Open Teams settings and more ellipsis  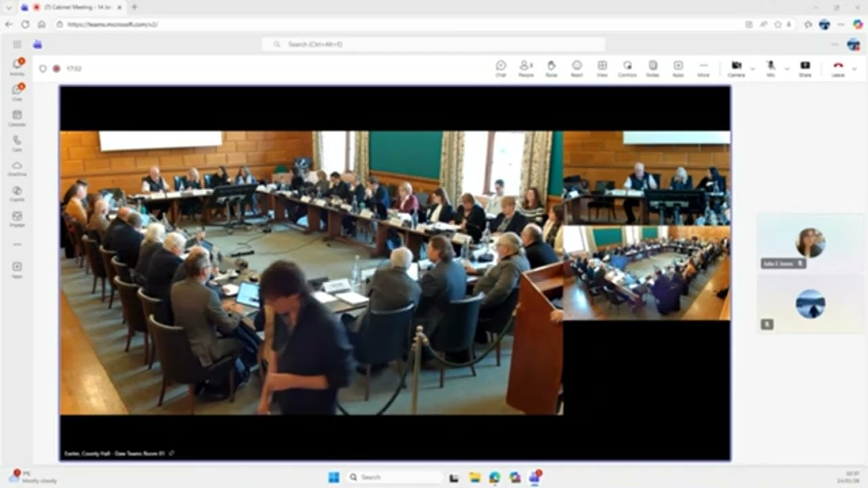tap(835, 44)
